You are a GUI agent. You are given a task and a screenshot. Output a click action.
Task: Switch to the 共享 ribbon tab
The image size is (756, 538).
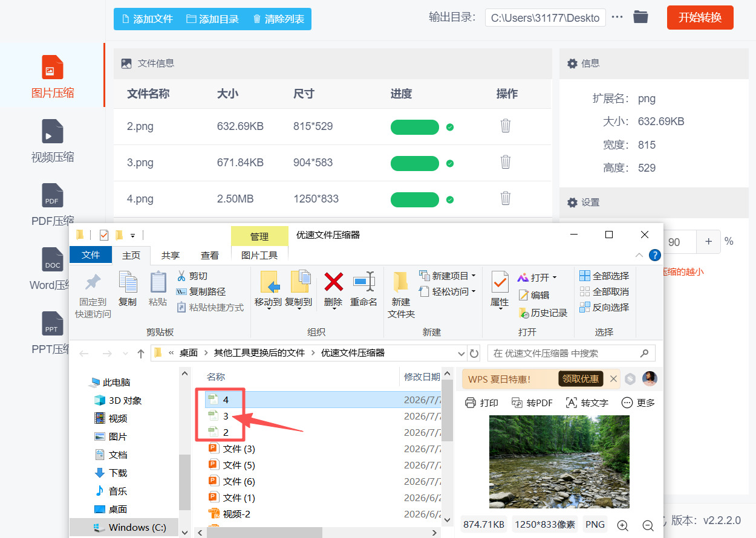click(x=171, y=256)
